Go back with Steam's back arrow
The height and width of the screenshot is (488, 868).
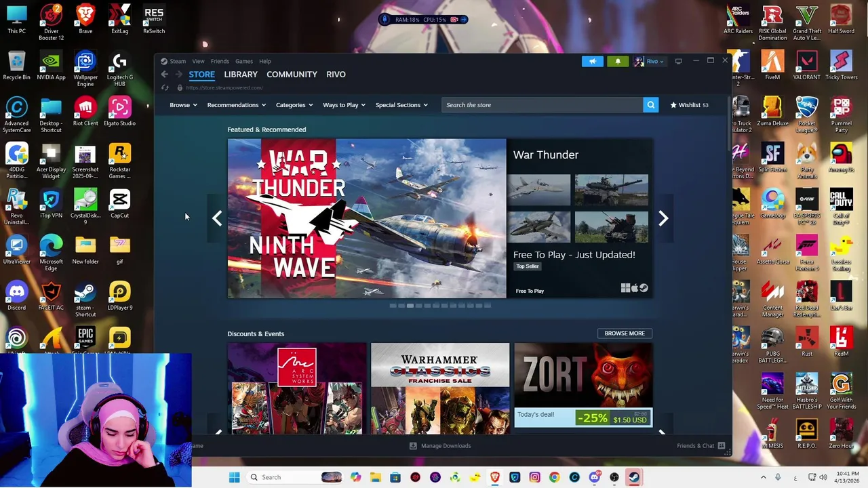coord(164,75)
